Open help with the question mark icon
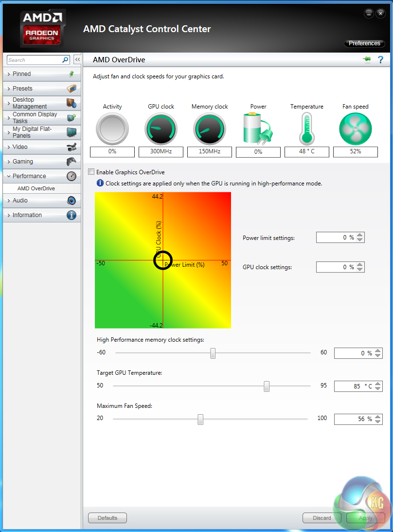The image size is (393, 532). 381,60
